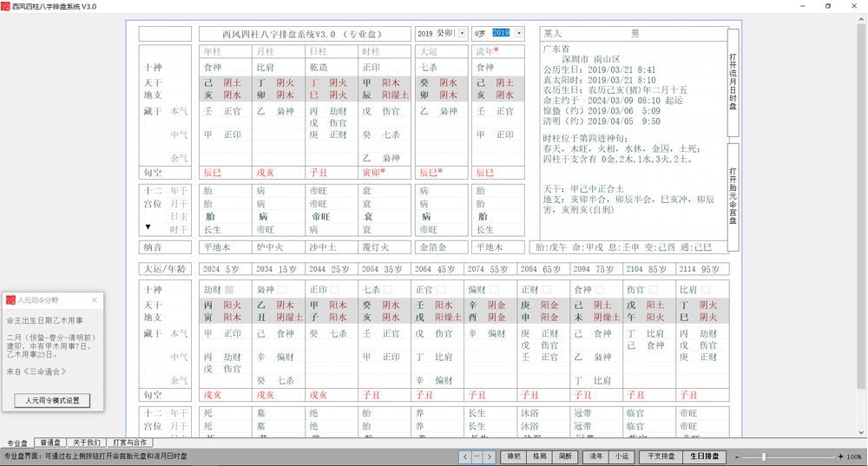The height and width of the screenshot is (466, 868).
Task: Tick the checkbox beside 偏财 大运
Action: [x=494, y=290]
